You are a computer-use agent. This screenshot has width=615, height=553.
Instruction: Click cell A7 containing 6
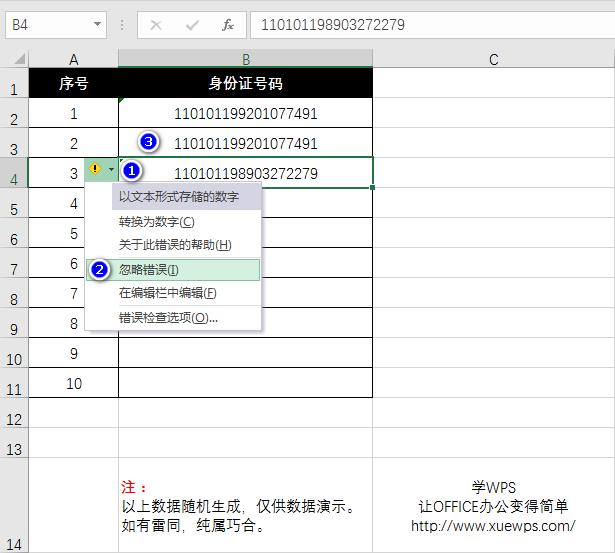click(73, 263)
